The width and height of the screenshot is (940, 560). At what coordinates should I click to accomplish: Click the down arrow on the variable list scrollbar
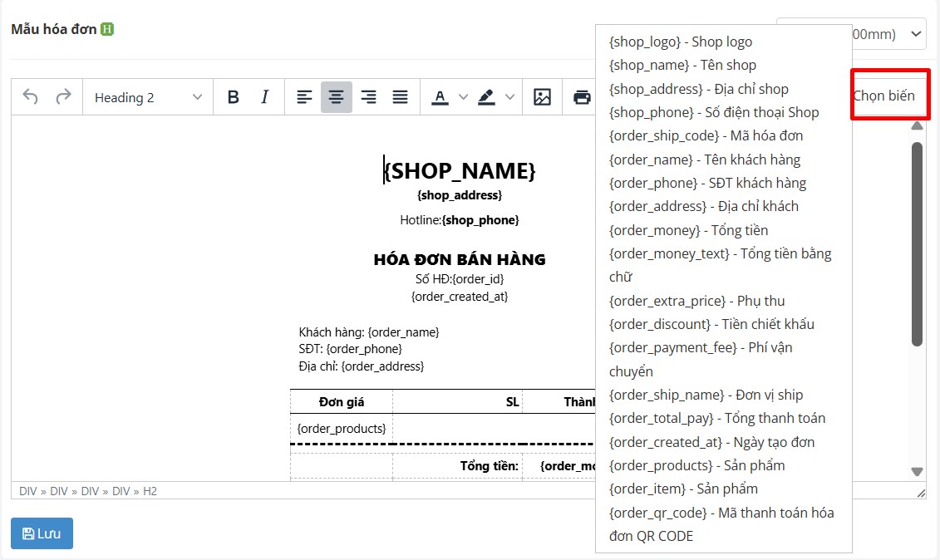917,470
